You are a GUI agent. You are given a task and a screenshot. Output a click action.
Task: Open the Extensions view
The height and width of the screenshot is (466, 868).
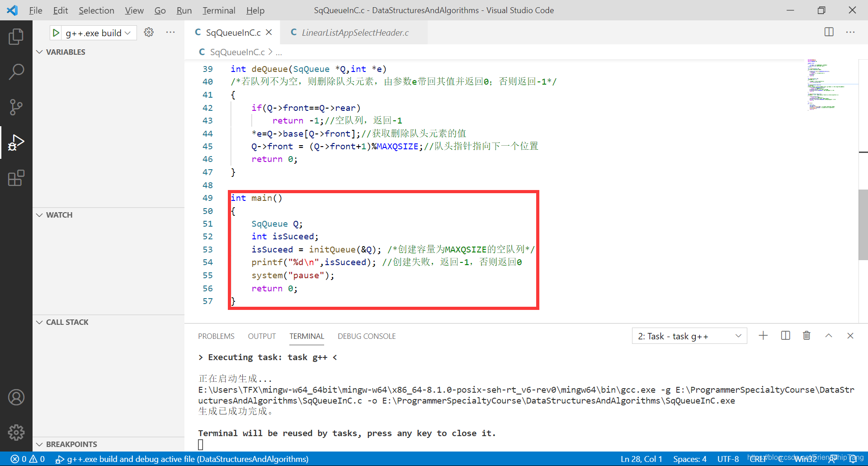pos(16,178)
